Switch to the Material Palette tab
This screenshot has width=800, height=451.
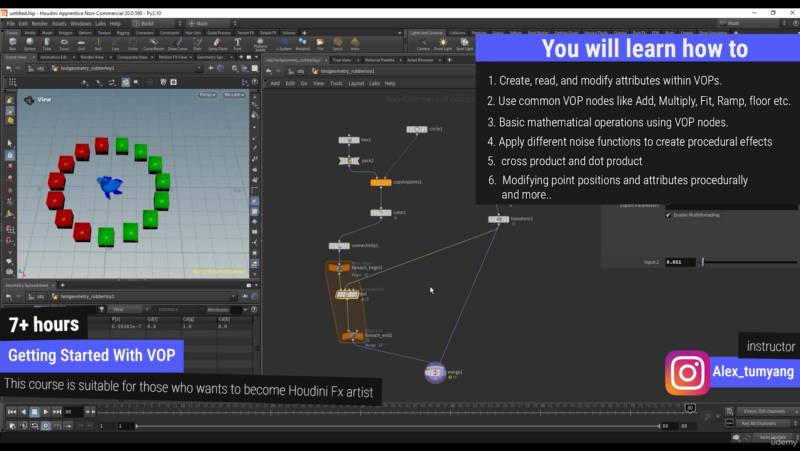tap(379, 60)
